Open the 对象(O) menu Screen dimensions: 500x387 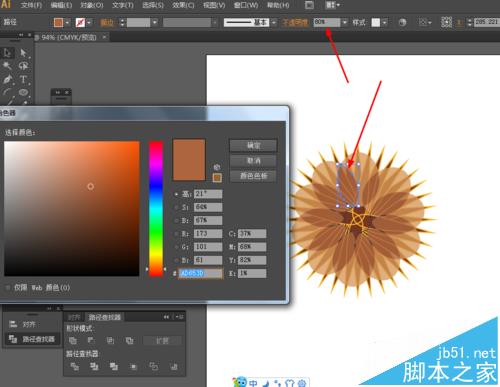92,5
